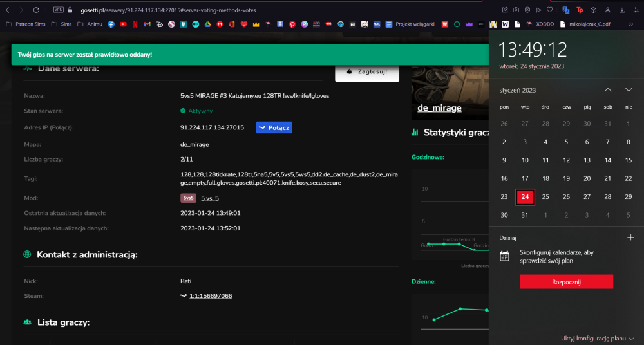Open the Microsoft Office bookmark icon
This screenshot has width=644, height=345.
point(232,24)
